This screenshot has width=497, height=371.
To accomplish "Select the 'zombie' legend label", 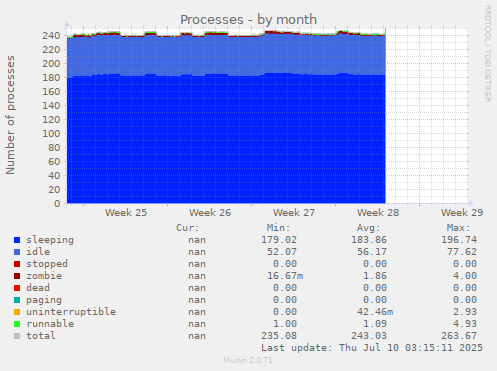I will pos(44,276).
